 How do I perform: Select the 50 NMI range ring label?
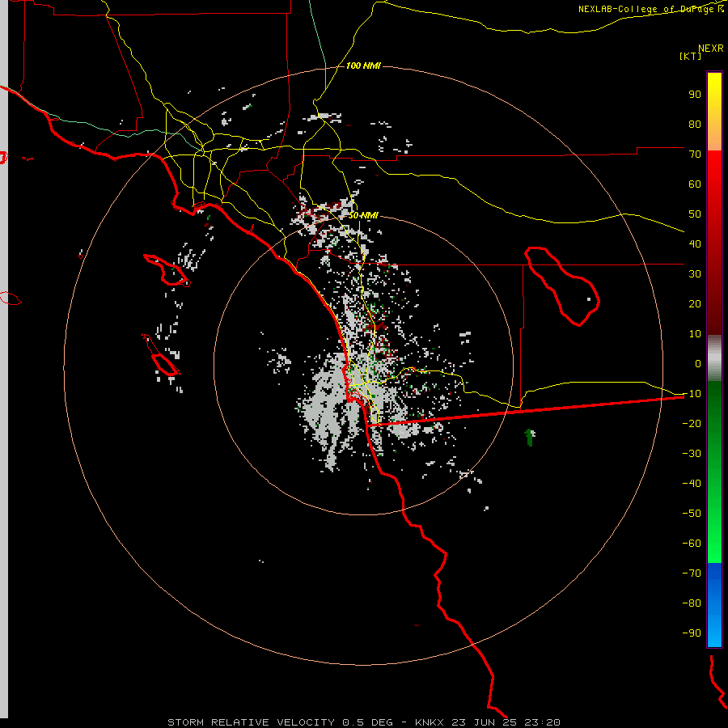click(x=363, y=215)
